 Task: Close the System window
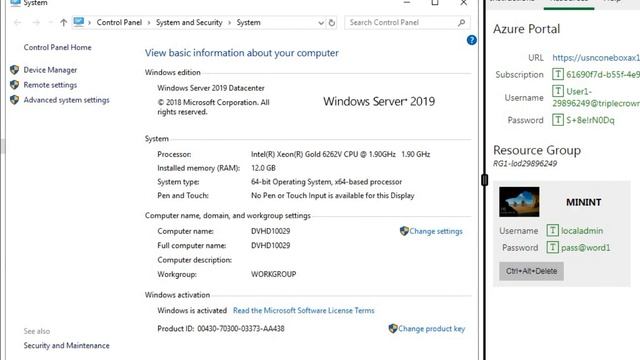(x=464, y=3)
